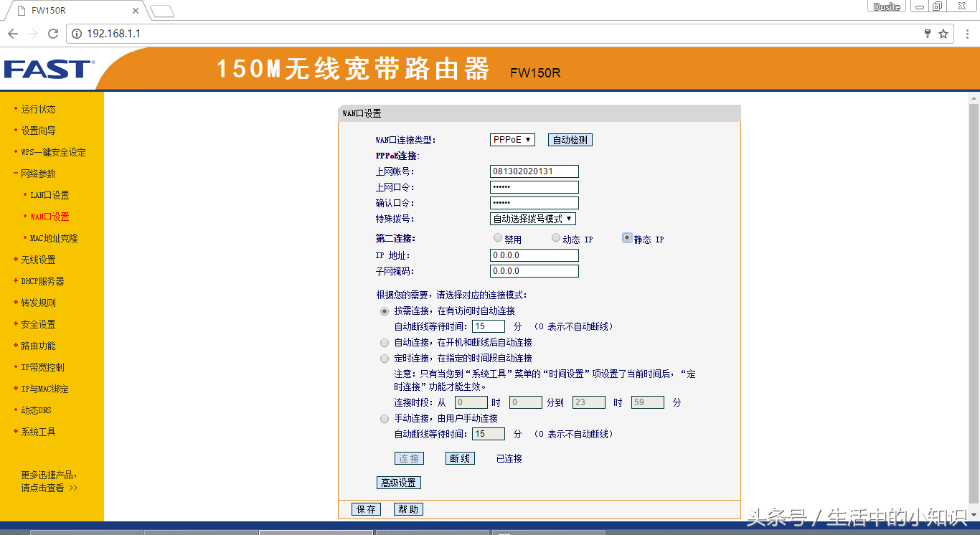
Task: Focus the 确认口令 confirm password field
Action: point(534,203)
